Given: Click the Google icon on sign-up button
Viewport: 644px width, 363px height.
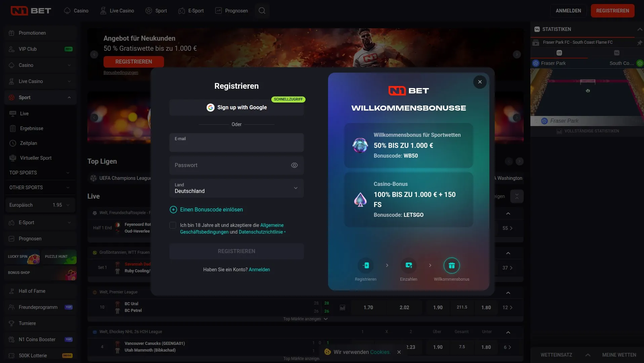Looking at the screenshot, I should pyautogui.click(x=210, y=108).
